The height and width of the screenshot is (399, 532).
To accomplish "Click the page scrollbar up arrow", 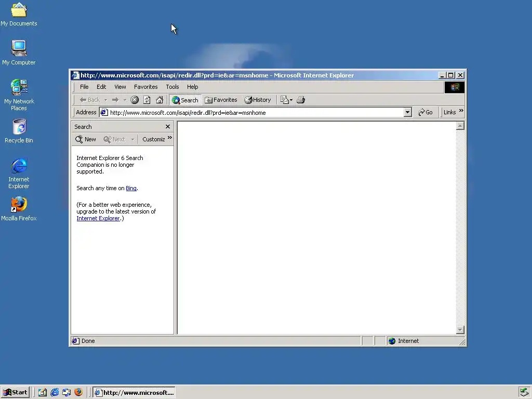I will click(x=460, y=126).
